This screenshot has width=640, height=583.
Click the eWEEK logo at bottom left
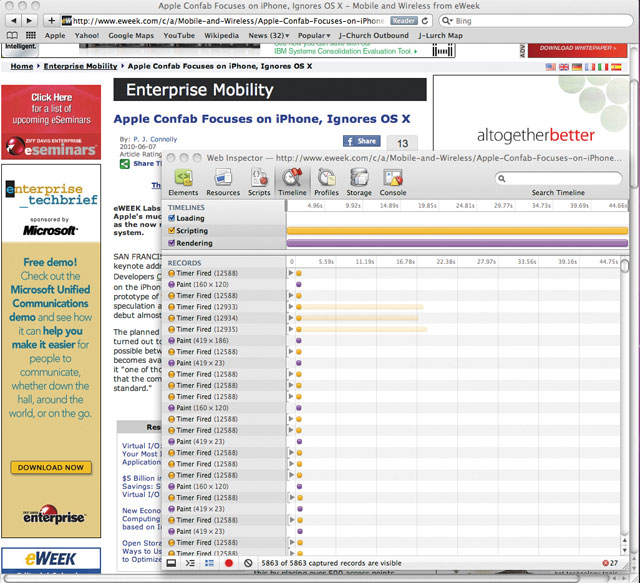(x=51, y=560)
